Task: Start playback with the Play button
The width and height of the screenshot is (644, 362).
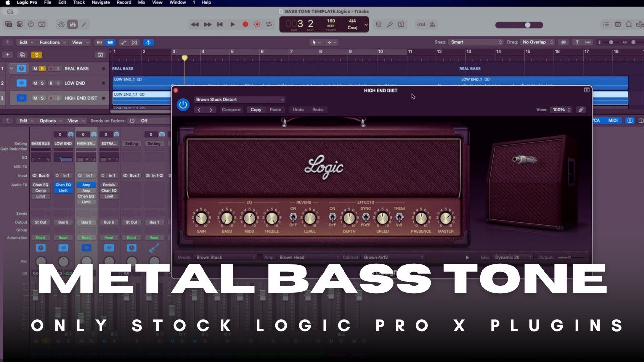Action: pos(232,24)
